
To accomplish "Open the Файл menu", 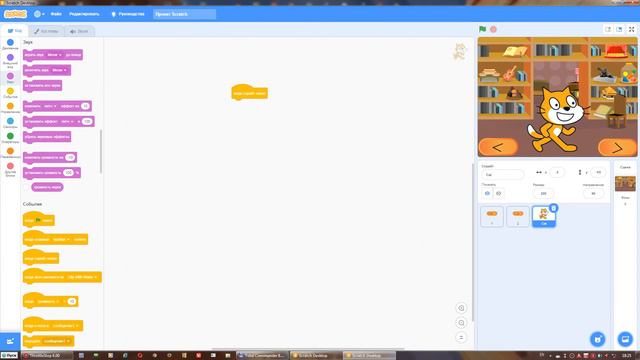I will tap(56, 14).
